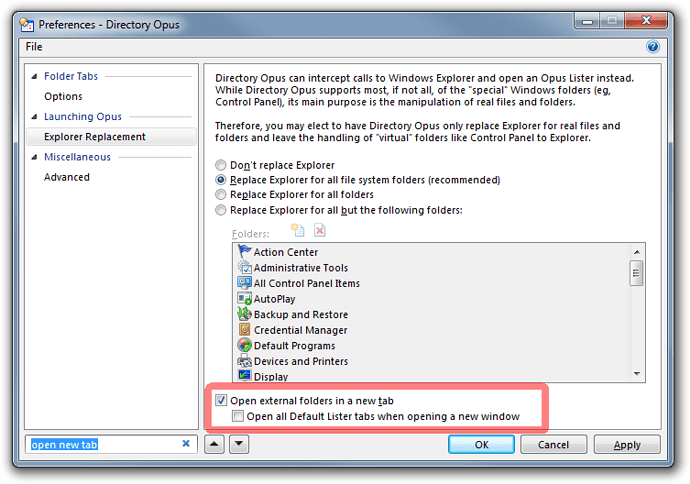Collapse the Folder Tabs section
This screenshot has width=690, height=484.
click(34, 77)
